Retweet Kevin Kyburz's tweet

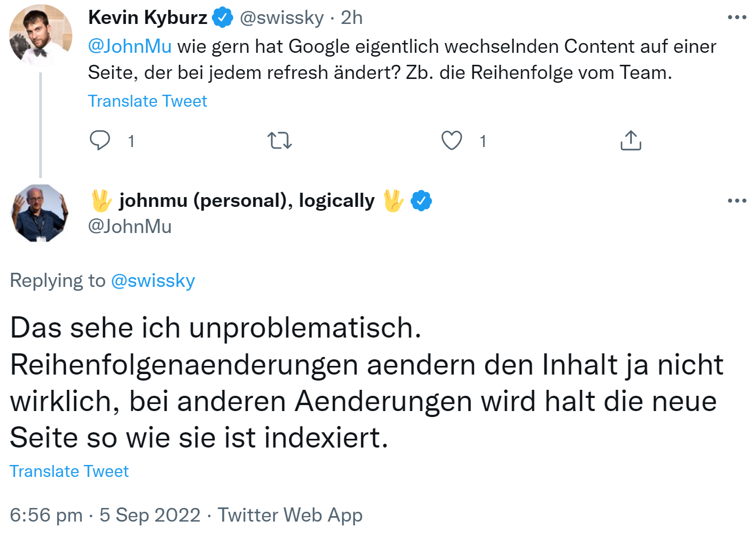pos(279,140)
